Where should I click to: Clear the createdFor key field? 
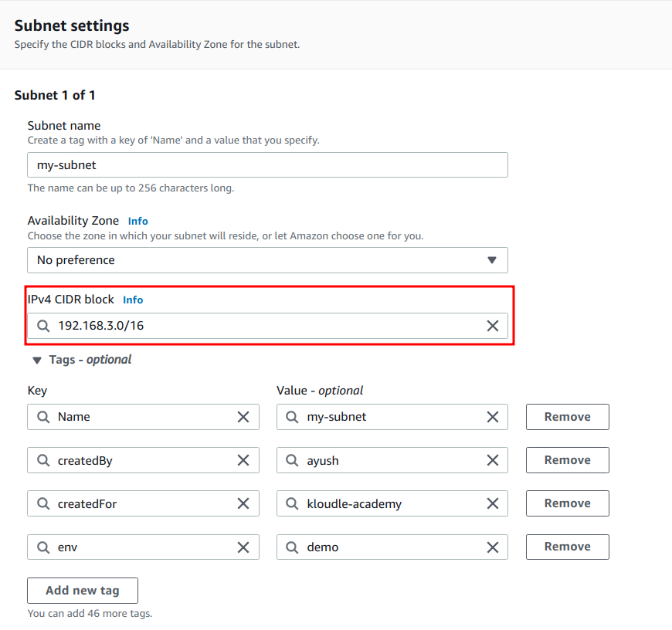[243, 503]
